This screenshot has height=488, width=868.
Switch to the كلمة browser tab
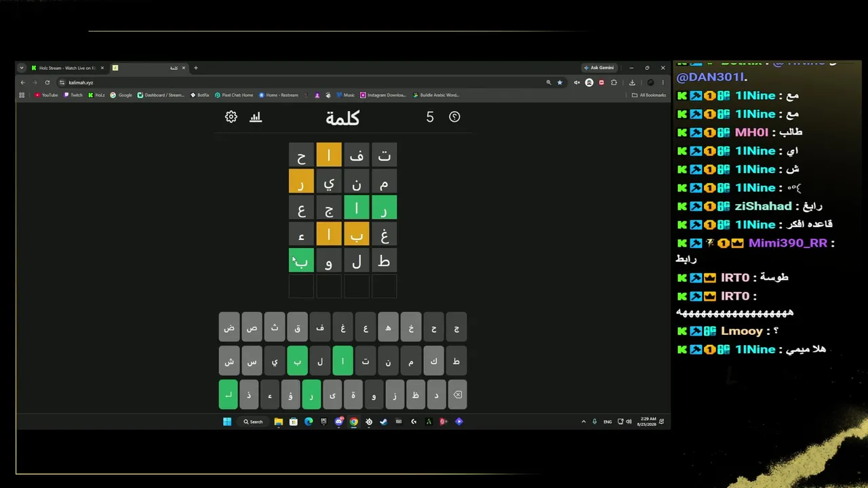[x=149, y=68]
